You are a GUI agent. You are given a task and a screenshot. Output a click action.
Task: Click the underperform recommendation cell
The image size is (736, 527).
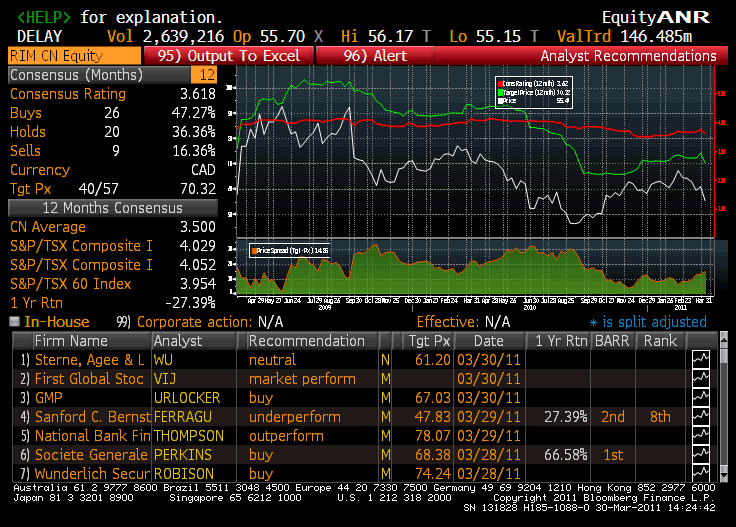point(295,417)
